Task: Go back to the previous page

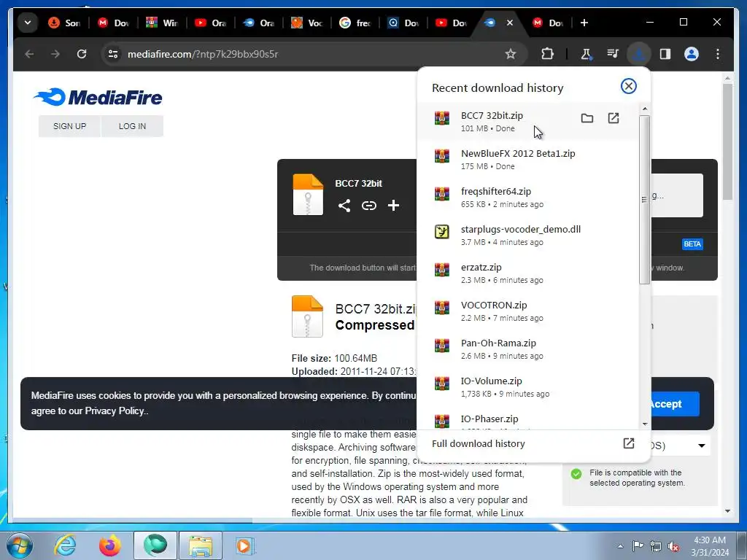Action: pos(29,54)
